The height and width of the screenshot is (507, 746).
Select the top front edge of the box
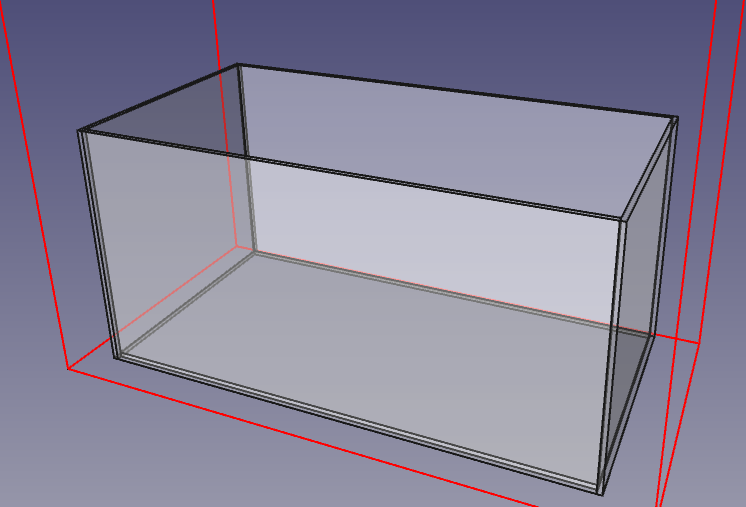click(350, 174)
